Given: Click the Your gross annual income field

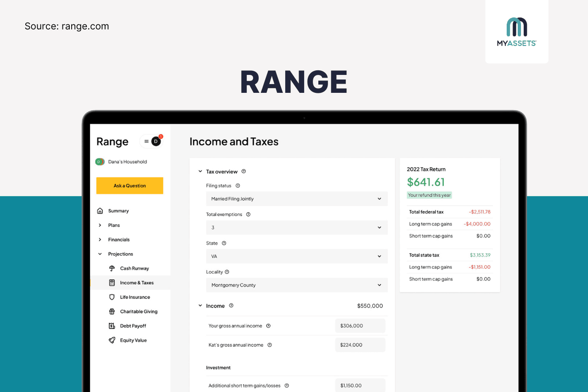Looking at the screenshot, I should click(360, 326).
